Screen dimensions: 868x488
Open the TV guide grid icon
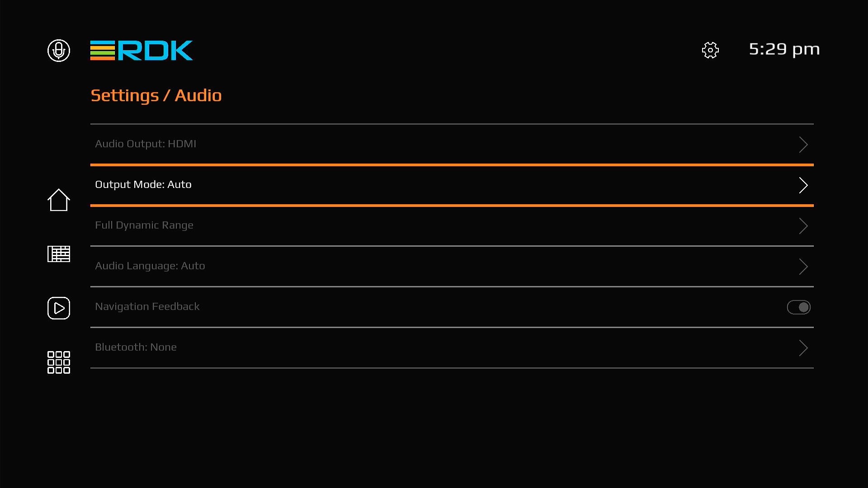(x=59, y=254)
